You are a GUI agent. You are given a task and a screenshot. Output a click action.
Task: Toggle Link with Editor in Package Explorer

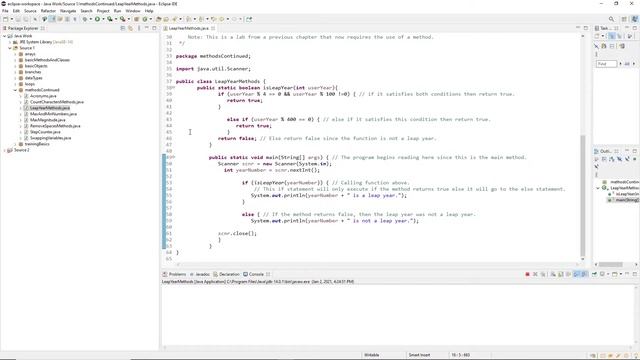[130, 28]
